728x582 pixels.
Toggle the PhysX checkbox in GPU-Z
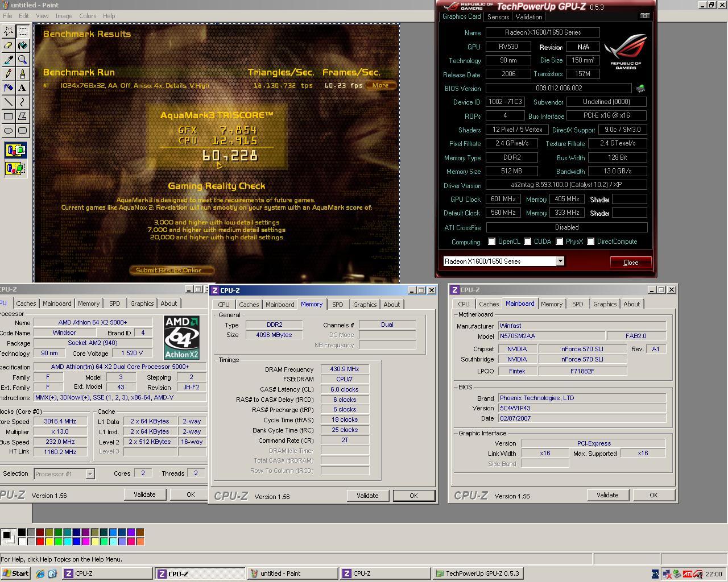[x=560, y=242]
